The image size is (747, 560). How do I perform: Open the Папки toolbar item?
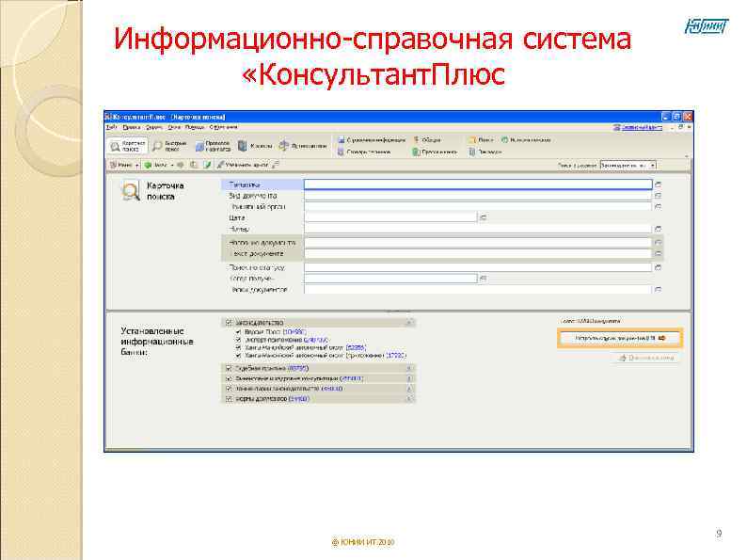pos(481,140)
